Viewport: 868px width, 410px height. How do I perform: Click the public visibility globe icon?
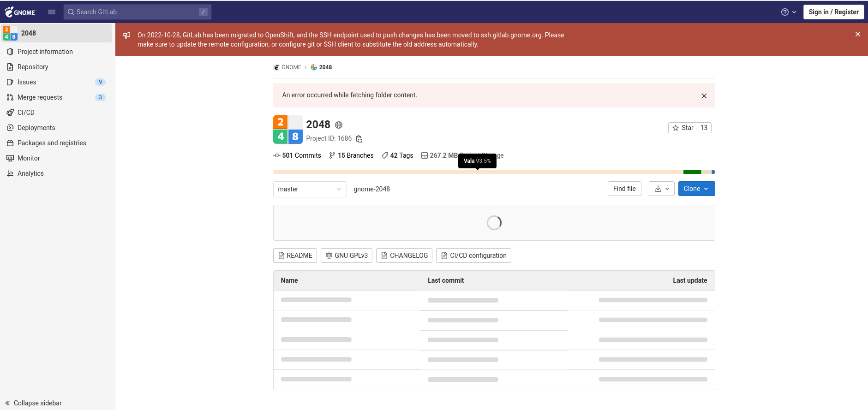(339, 125)
